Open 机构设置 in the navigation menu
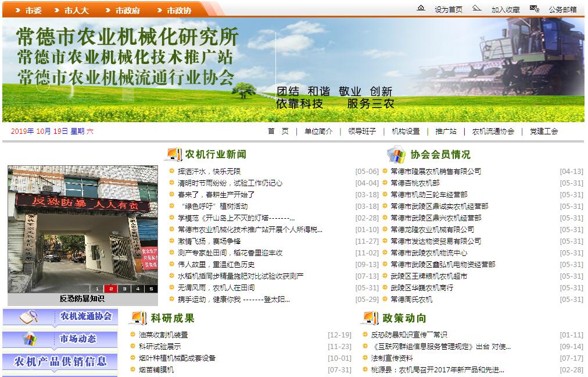Screen dimensions: 588x377 405,131
